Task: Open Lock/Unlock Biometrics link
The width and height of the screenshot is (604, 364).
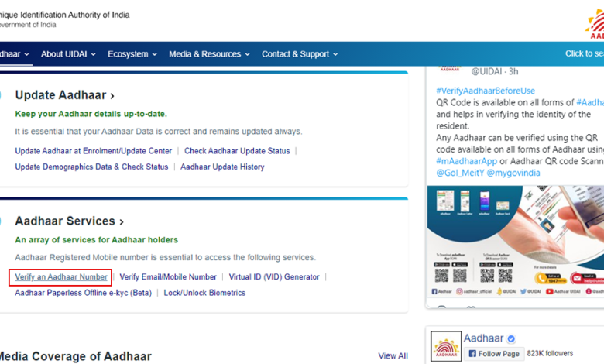Action: pyautogui.click(x=204, y=293)
